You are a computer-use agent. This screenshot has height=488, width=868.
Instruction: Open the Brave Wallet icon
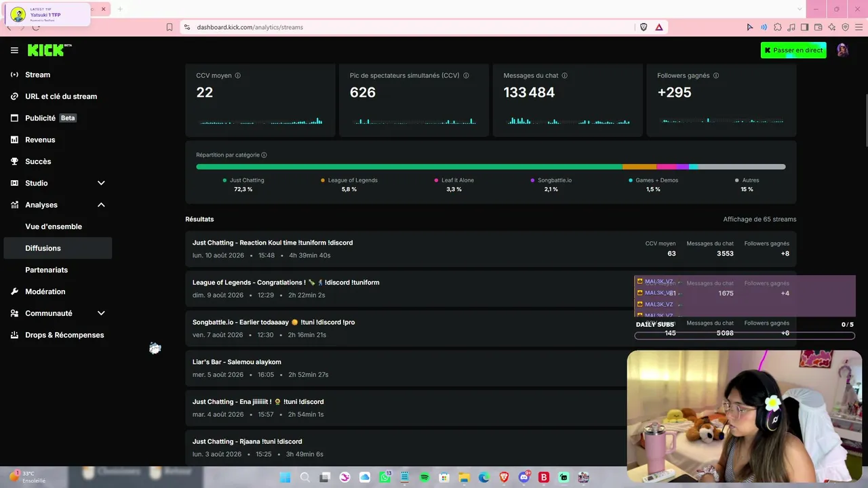[x=818, y=27]
